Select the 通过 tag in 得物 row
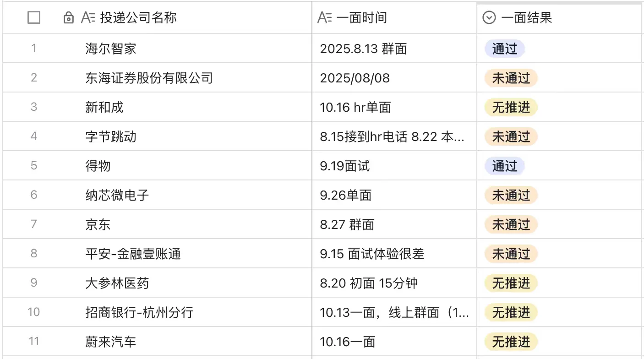The width and height of the screenshot is (644, 359). point(504,166)
